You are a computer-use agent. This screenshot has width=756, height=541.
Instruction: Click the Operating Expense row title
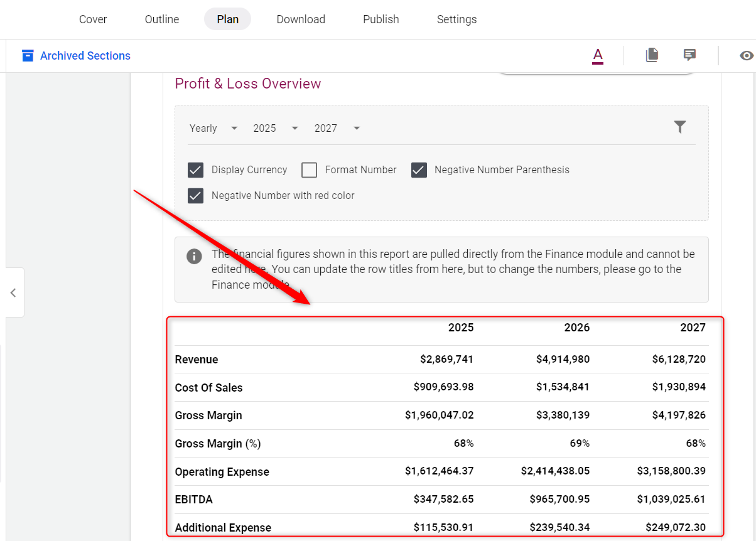pos(222,472)
